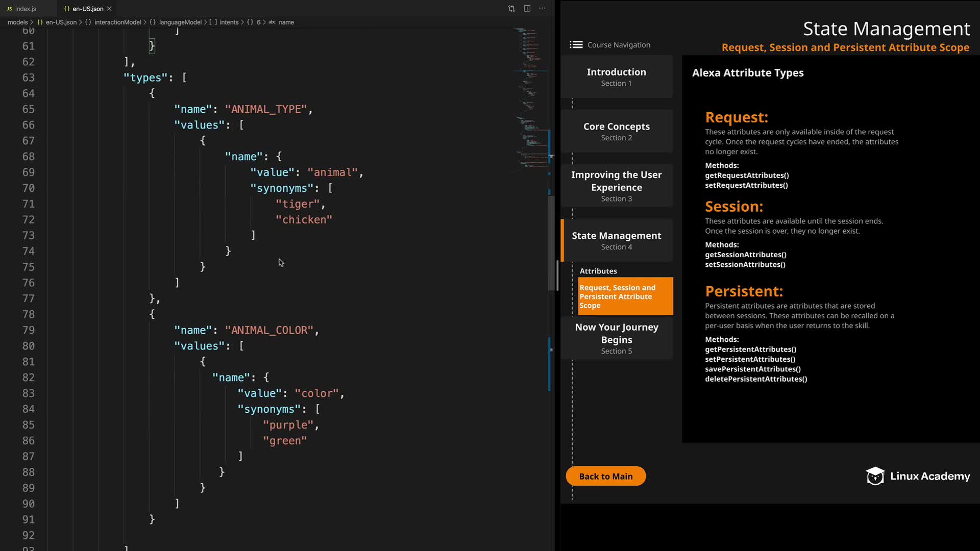Click intents breadcrumb segment

(x=229, y=22)
